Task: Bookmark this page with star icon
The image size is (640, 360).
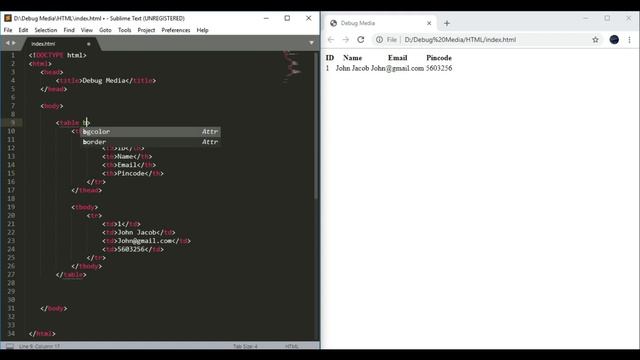Action: tap(596, 40)
